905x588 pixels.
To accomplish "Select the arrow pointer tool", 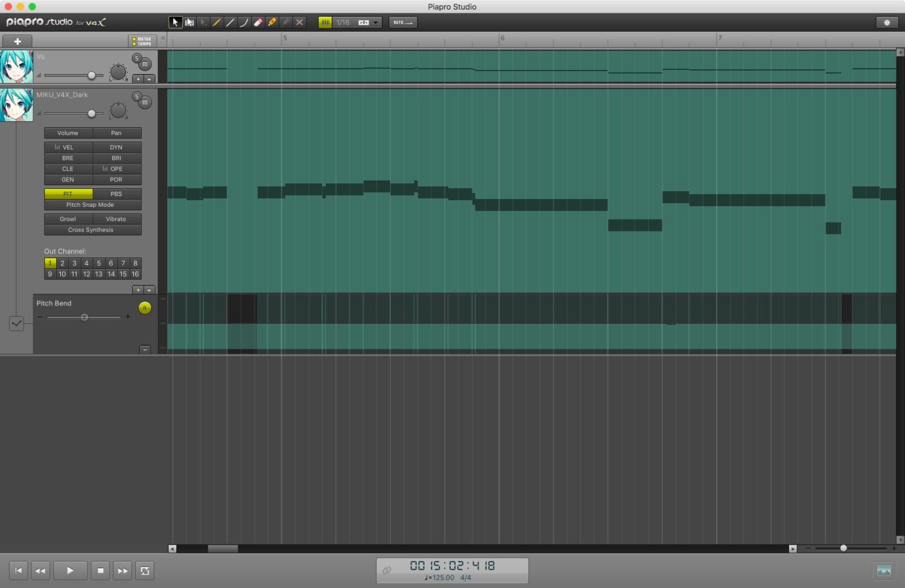I will (175, 22).
